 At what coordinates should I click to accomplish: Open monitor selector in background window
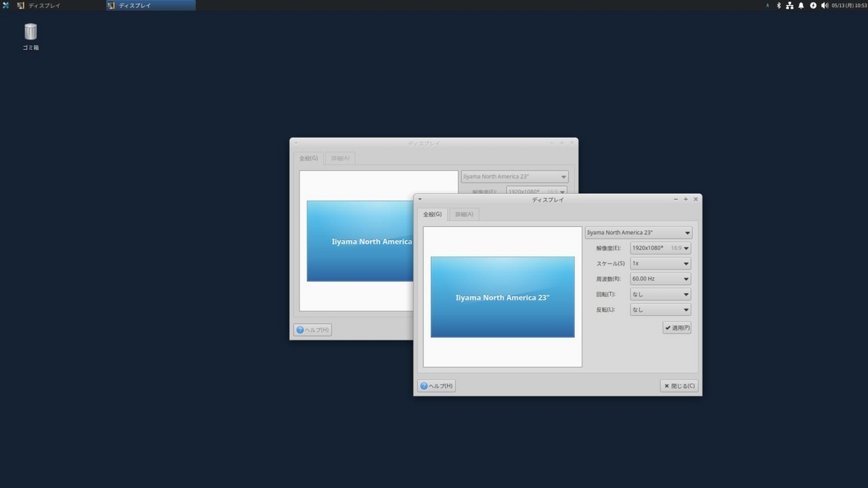click(514, 176)
